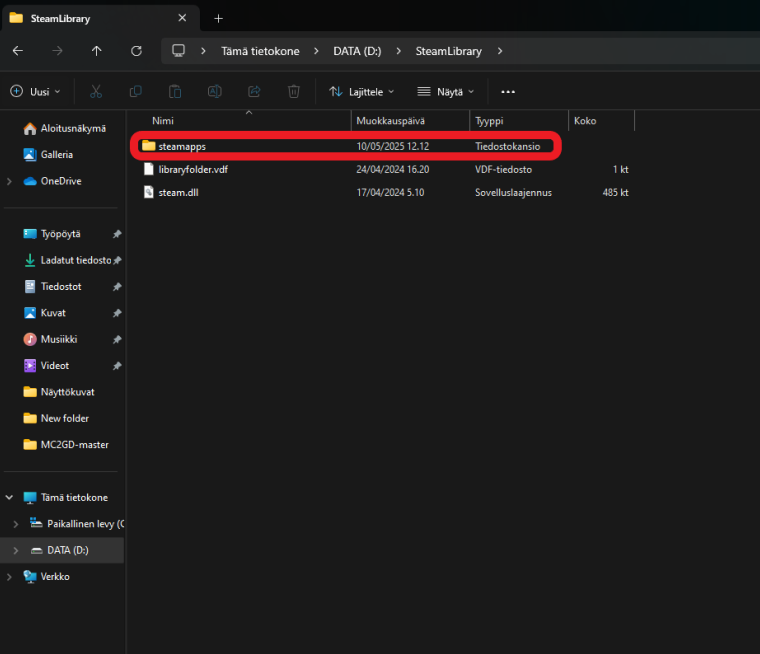Image resolution: width=760 pixels, height=654 pixels.
Task: Close the SteamLibrary tab
Action: [x=182, y=18]
